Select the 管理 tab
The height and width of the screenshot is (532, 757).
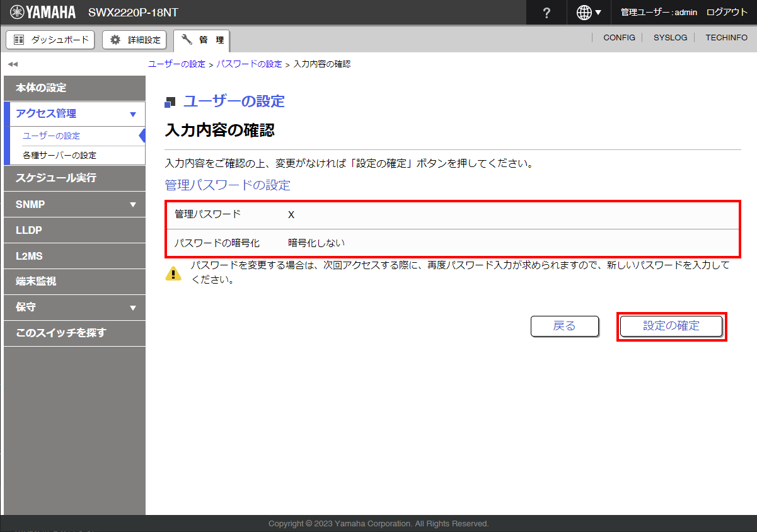[202, 40]
